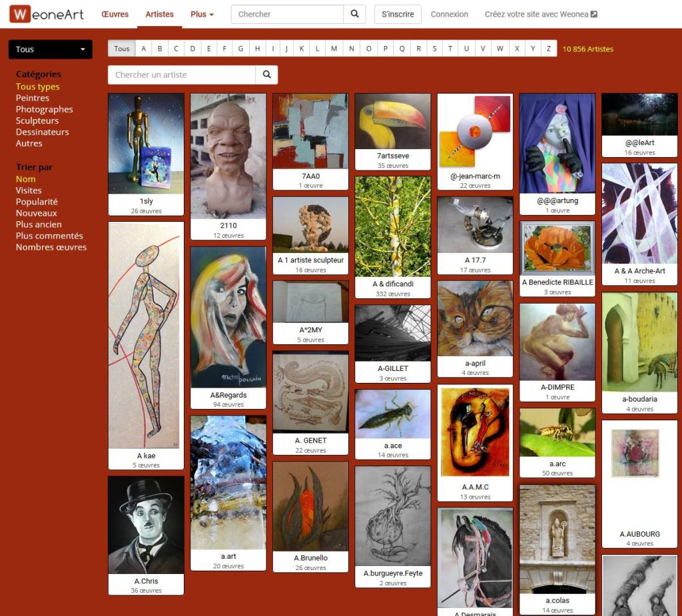This screenshot has width=682, height=616.
Task: Filter artists by letter M
Action: click(334, 49)
